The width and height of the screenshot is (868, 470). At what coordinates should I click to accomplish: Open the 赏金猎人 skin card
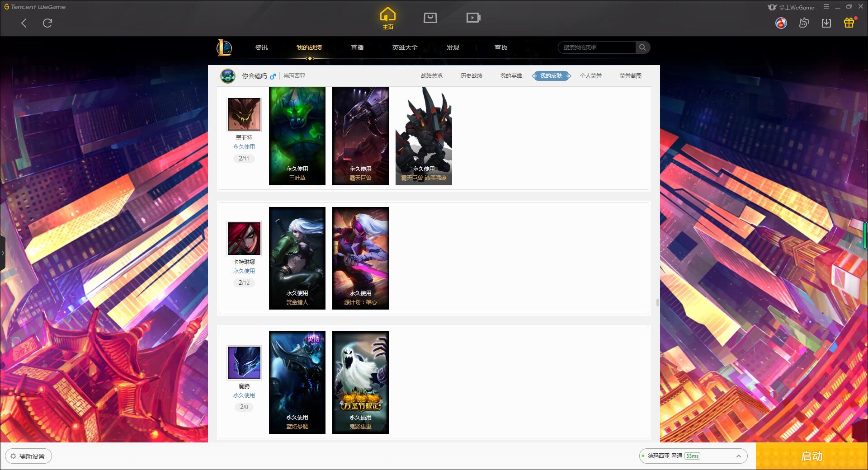click(297, 258)
